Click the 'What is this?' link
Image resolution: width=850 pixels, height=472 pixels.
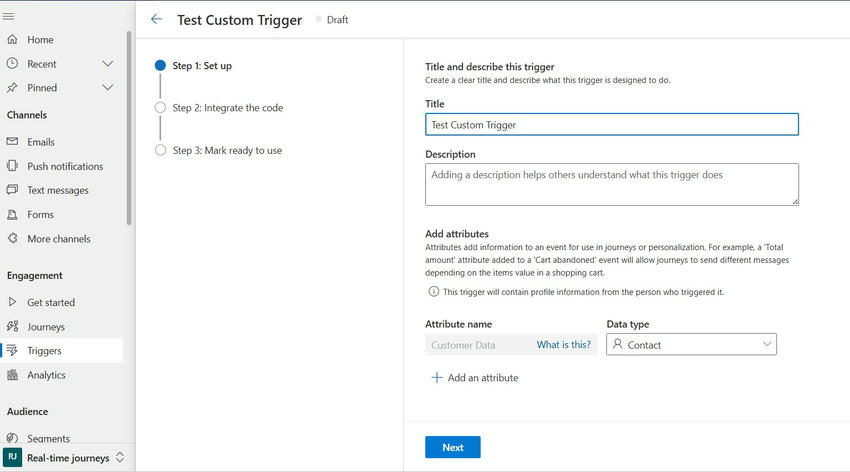[x=564, y=344]
